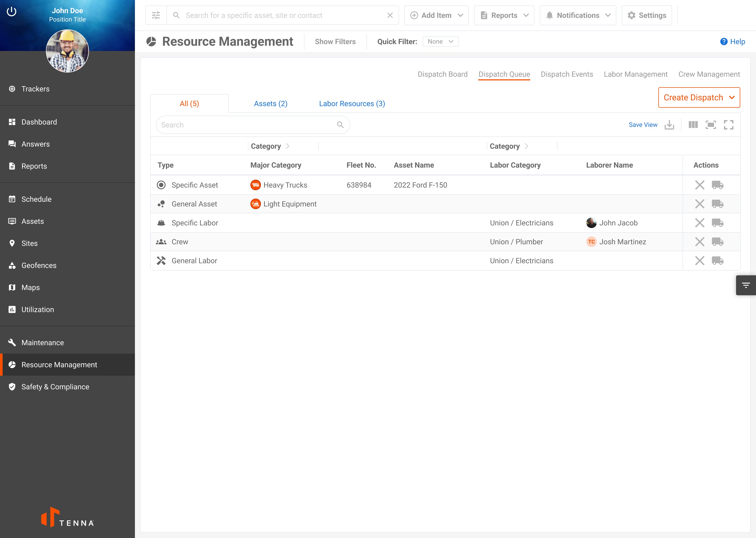Click the global asset search field

282,15
